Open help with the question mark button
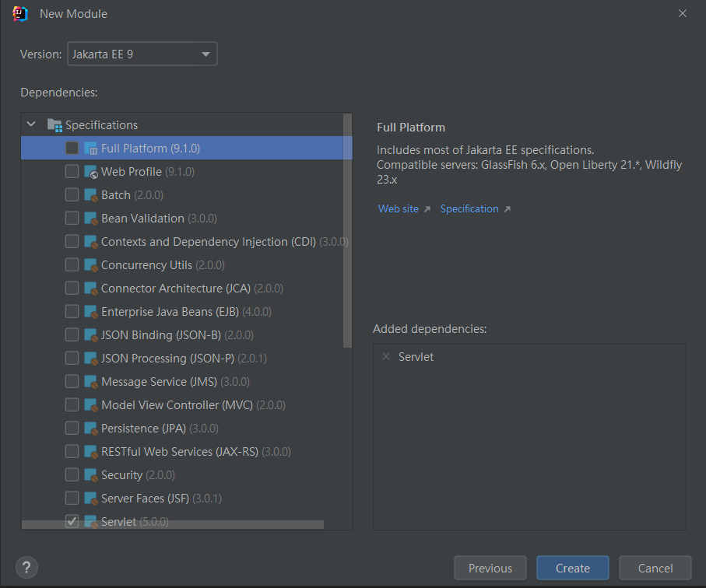The image size is (706, 588). tap(26, 568)
